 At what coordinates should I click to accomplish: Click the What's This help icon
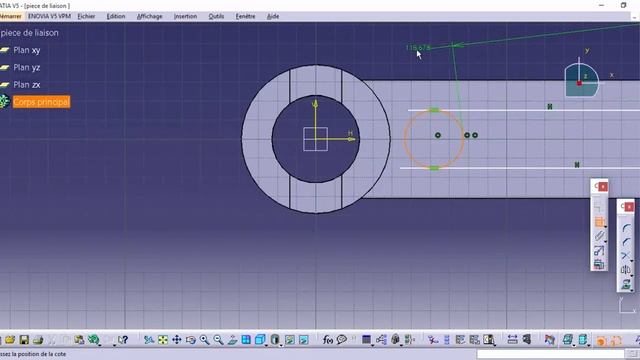[x=123, y=340]
